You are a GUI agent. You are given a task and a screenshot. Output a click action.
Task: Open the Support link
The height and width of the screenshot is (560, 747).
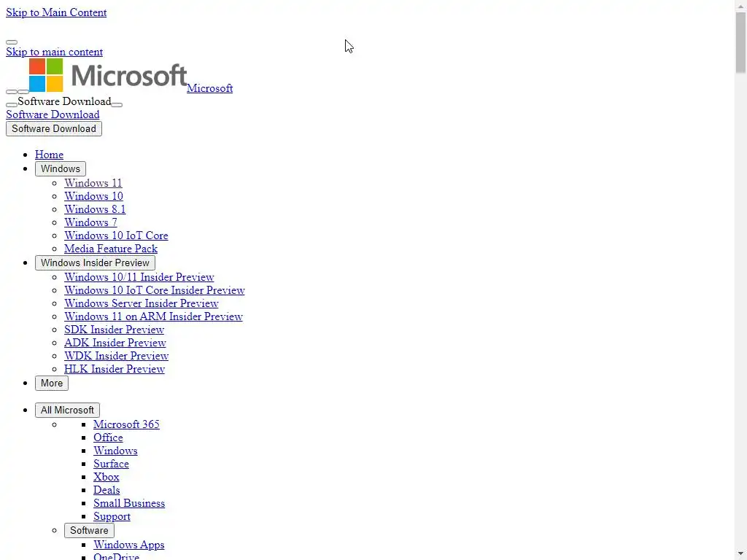112,516
